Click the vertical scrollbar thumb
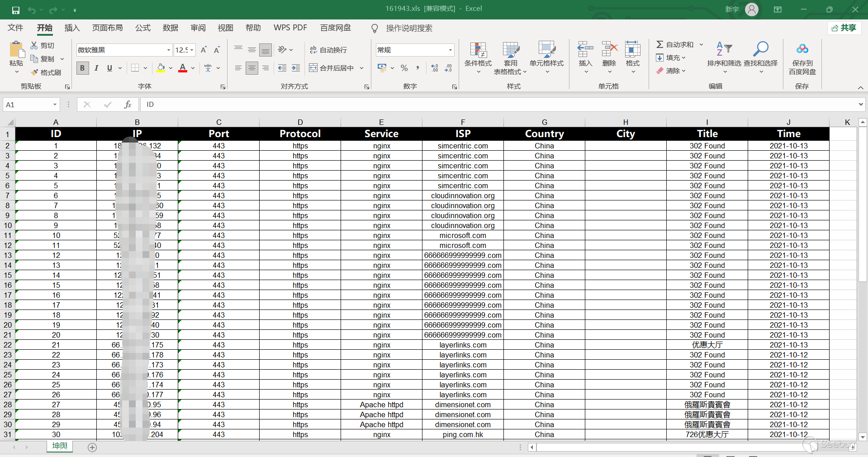868x457 pixels. click(863, 205)
